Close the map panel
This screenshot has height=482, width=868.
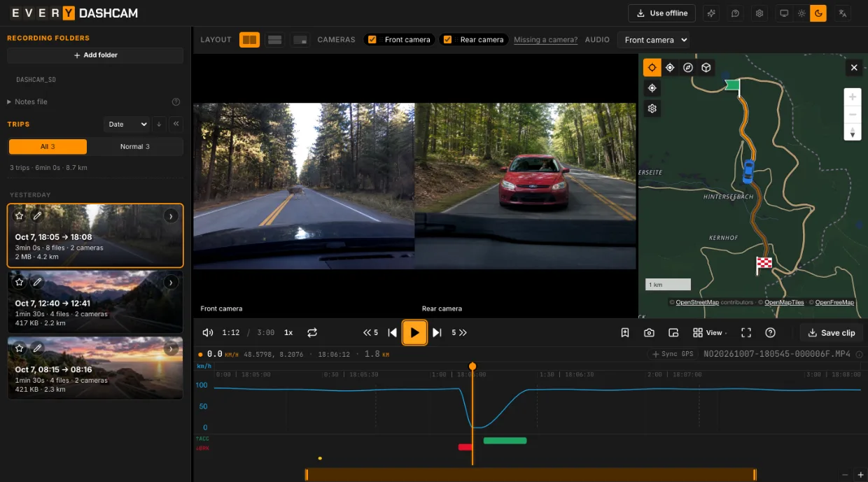coord(854,68)
